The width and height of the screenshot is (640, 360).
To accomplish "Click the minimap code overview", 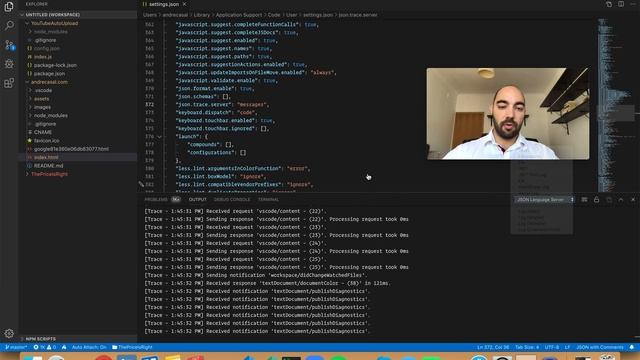I will click(616, 104).
